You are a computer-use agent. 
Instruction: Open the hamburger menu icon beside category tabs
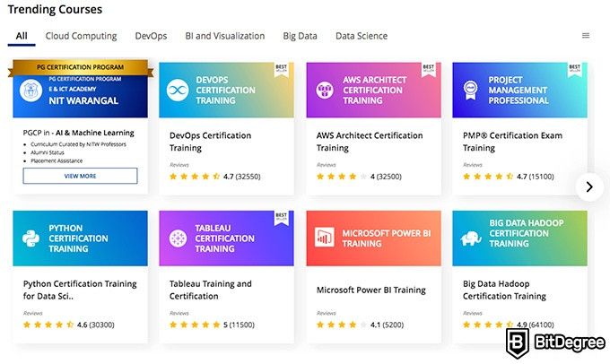[x=586, y=35]
